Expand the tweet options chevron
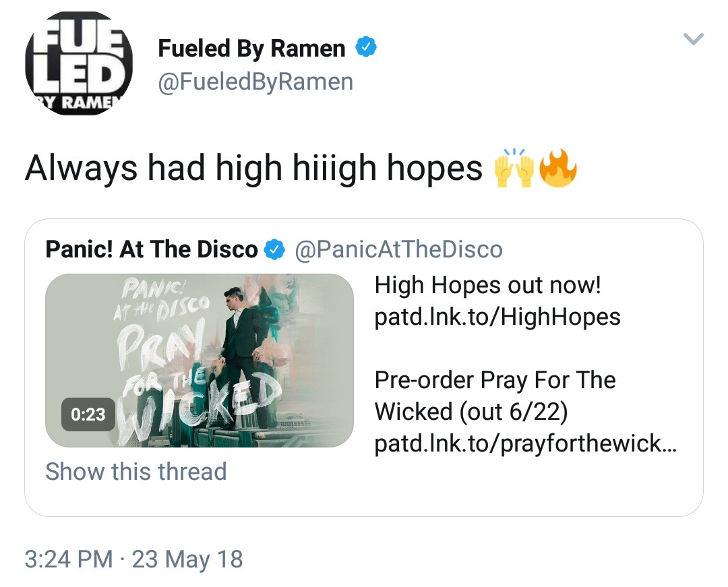Image resolution: width=728 pixels, height=587 pixels. click(x=694, y=38)
